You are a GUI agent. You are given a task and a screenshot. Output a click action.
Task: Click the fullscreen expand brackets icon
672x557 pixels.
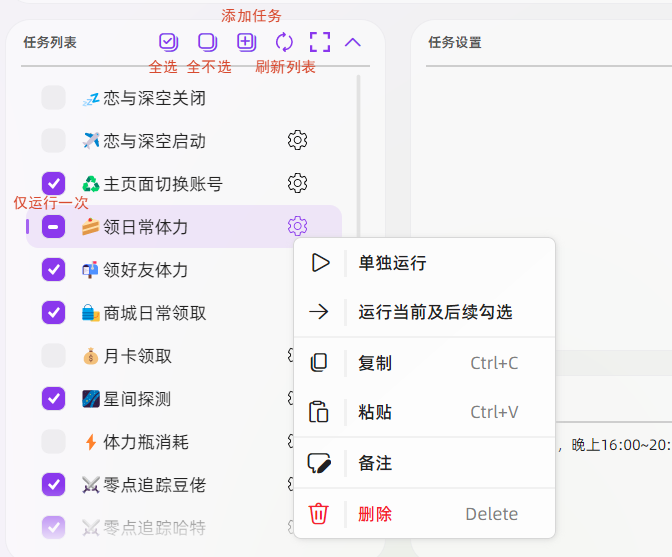pyautogui.click(x=320, y=42)
